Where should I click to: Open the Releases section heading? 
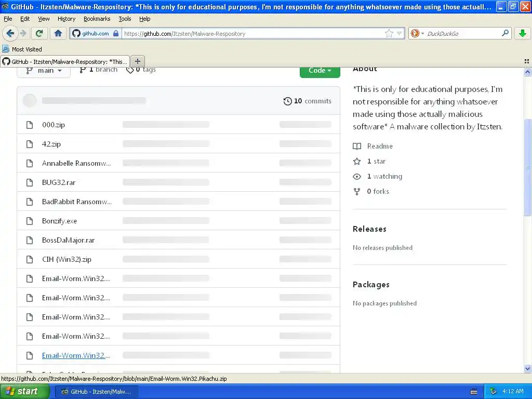pyautogui.click(x=369, y=229)
